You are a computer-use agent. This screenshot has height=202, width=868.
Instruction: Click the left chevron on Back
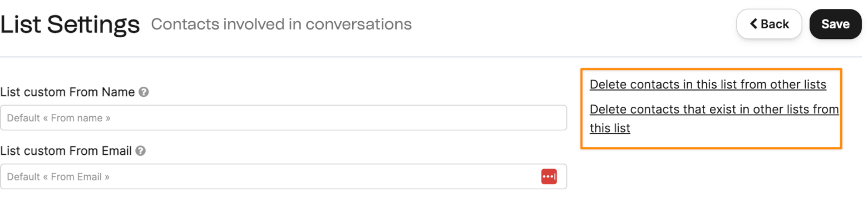[753, 24]
